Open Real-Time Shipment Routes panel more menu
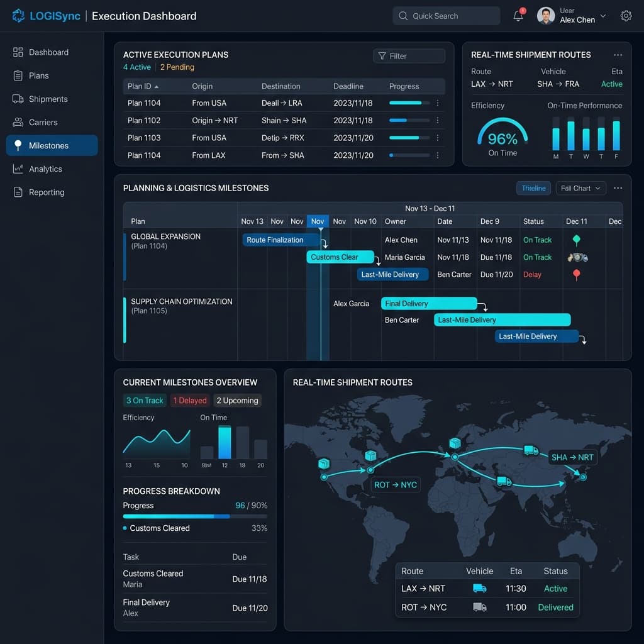644x644 pixels. point(618,55)
